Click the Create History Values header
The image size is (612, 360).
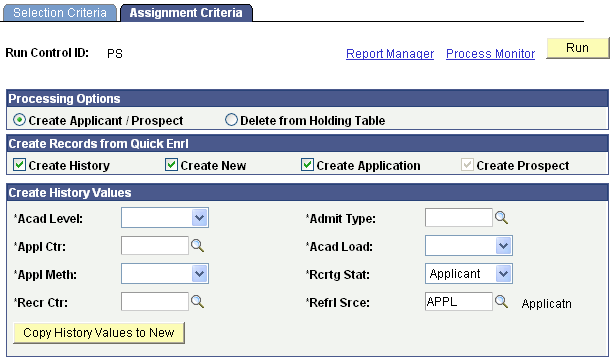[308, 192]
